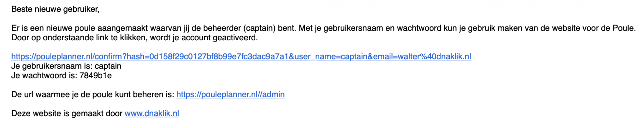This screenshot has width=644, height=128.
Task: Visit the www.dnaklik.nl website link
Action: [x=152, y=114]
